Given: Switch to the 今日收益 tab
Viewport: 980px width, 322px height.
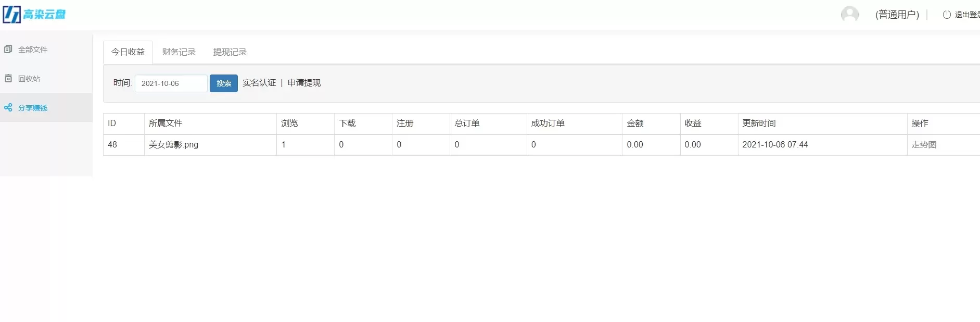Looking at the screenshot, I should pos(128,52).
